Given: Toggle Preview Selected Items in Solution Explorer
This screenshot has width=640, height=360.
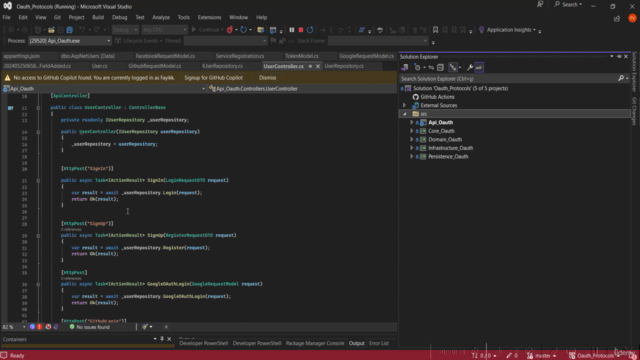Looking at the screenshot, I should tap(479, 67).
